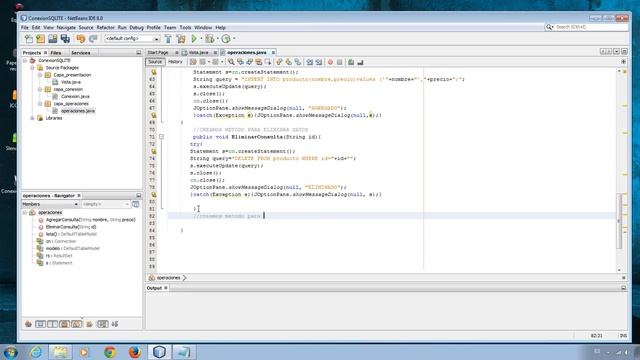This screenshot has height=360, width=640.
Task: Switch to the Vista.java editor tab
Action: (x=198, y=53)
